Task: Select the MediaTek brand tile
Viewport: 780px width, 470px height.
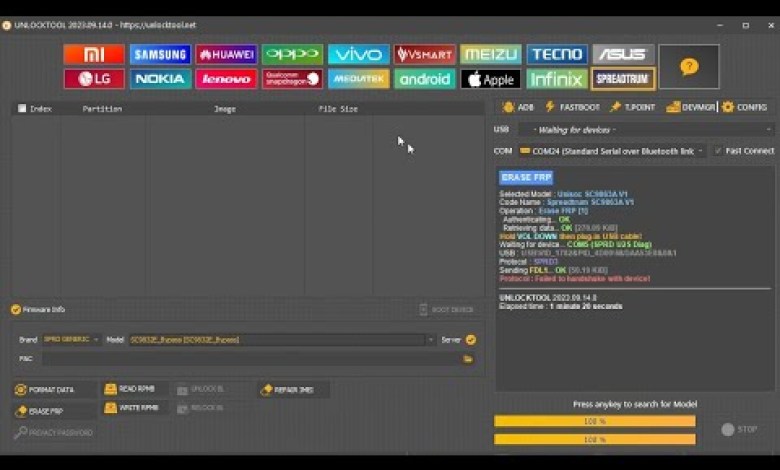Action: [x=359, y=79]
